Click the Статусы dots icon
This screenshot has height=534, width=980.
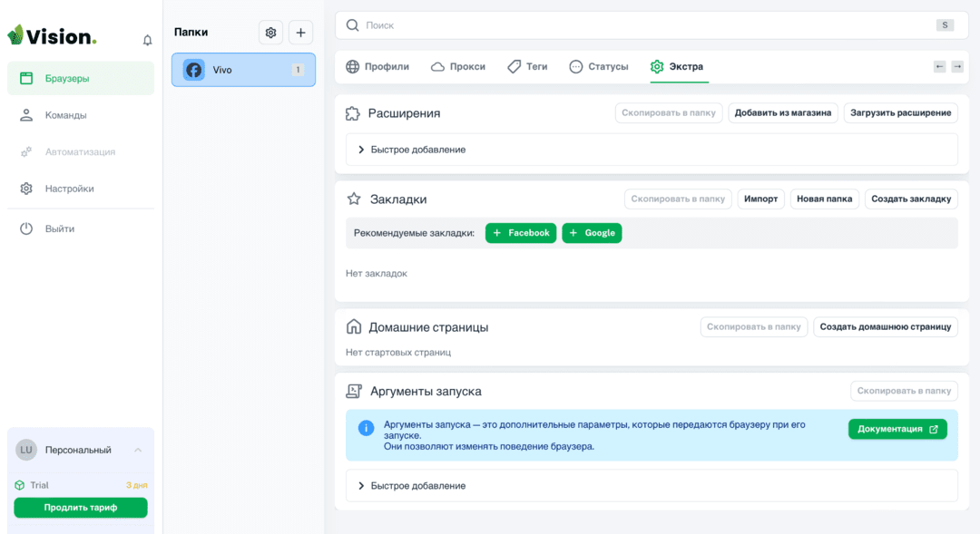coord(575,66)
